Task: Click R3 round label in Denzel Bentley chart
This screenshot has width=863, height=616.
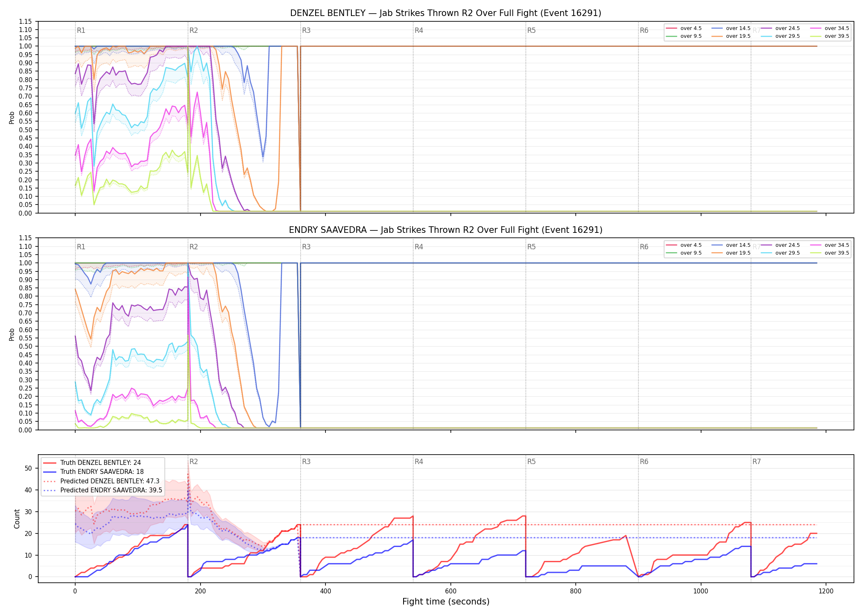Action: tap(306, 30)
